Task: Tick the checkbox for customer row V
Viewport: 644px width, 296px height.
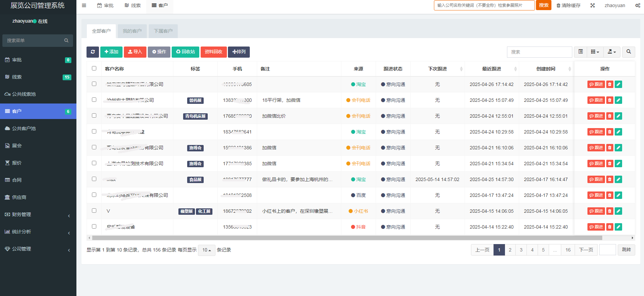Action: click(94, 211)
